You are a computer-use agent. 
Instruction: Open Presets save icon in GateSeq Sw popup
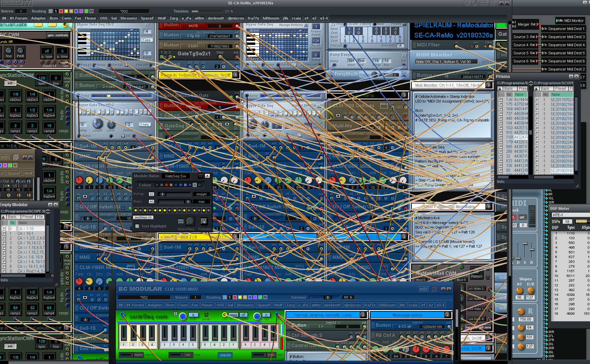204,221
